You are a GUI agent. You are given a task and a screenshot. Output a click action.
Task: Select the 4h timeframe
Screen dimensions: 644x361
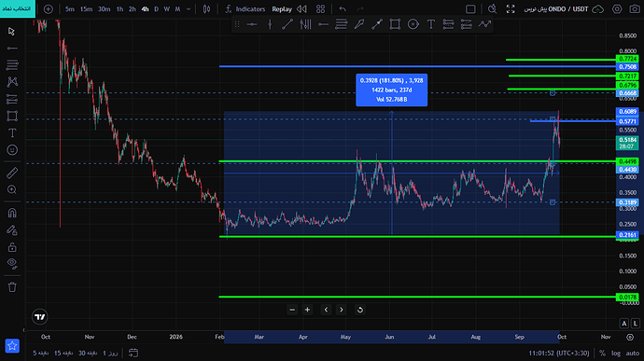point(145,9)
